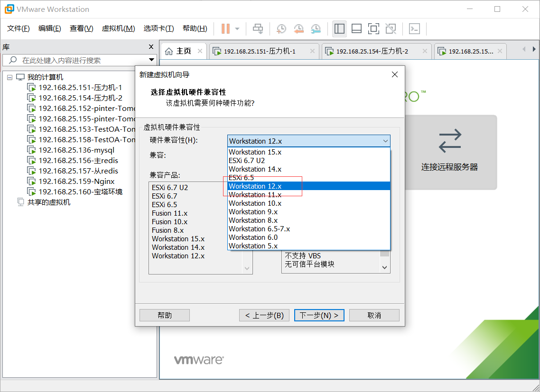Image resolution: width=540 pixels, height=392 pixels.
Task: Pick Workstation 8.x from the dropdown list
Action: point(309,220)
